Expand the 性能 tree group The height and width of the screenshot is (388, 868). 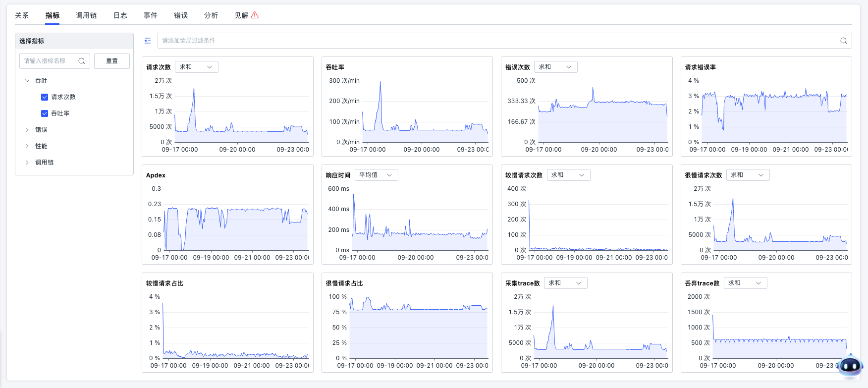(x=27, y=146)
